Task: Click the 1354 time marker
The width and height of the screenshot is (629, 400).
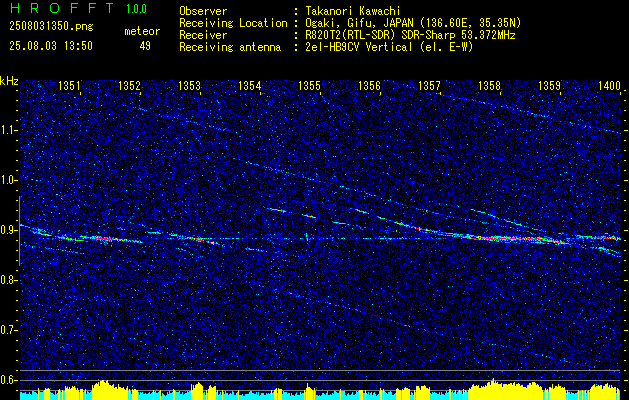Action: coord(250,86)
